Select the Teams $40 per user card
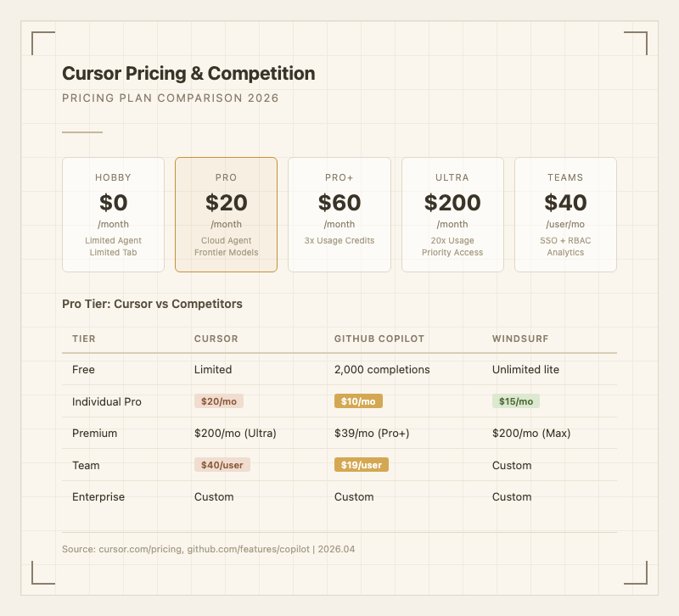This screenshot has width=679, height=616. point(565,215)
